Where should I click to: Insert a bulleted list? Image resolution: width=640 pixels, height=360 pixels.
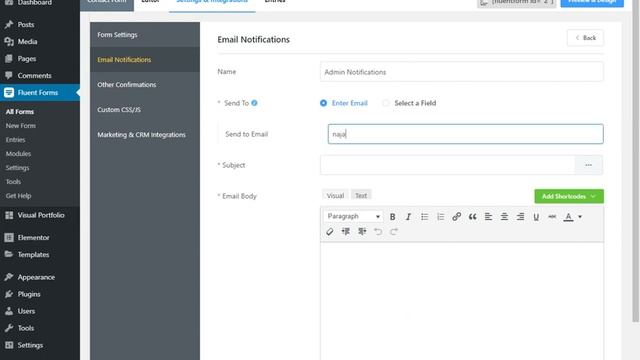pyautogui.click(x=424, y=217)
